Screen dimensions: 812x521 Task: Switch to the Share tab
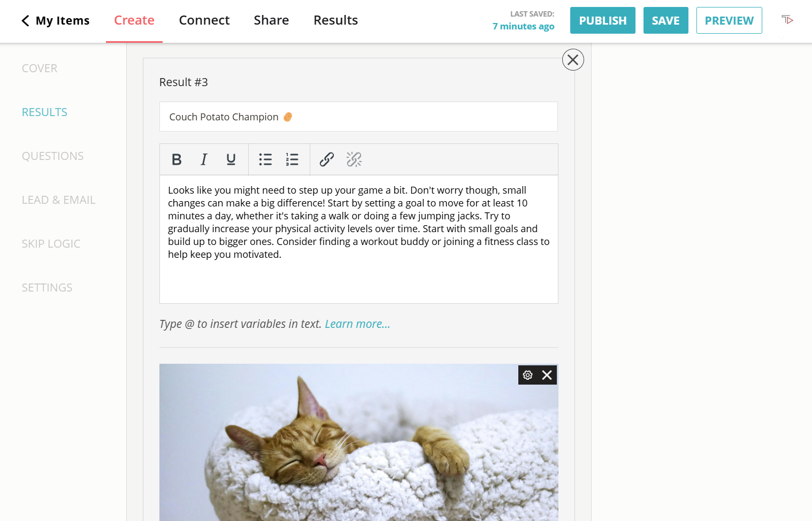click(x=271, y=20)
